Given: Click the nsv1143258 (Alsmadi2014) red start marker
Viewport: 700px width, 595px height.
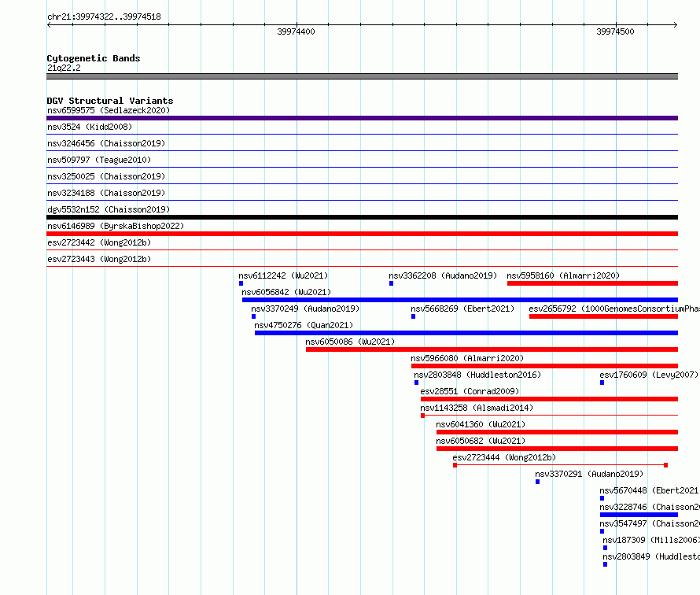Looking at the screenshot, I should click(x=423, y=416).
